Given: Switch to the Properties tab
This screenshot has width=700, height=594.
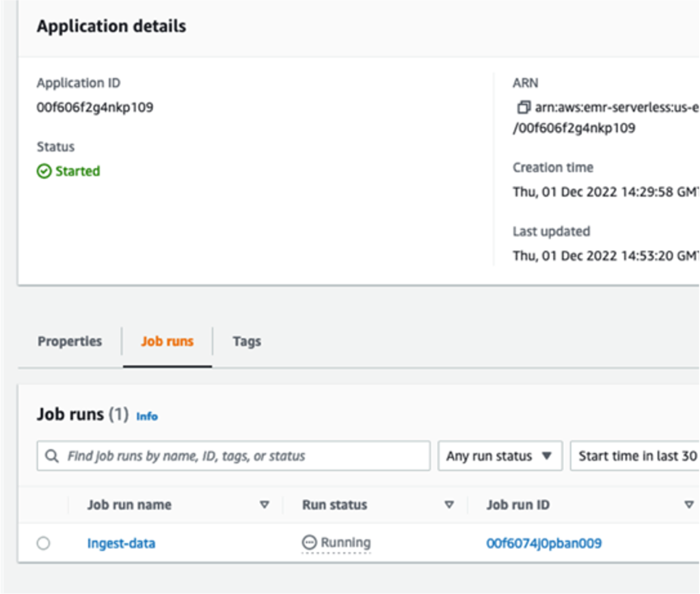Looking at the screenshot, I should tap(70, 341).
